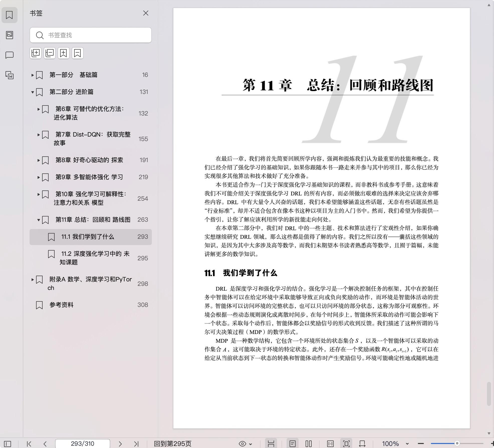Go to the next page
494x448 pixels.
point(120,444)
